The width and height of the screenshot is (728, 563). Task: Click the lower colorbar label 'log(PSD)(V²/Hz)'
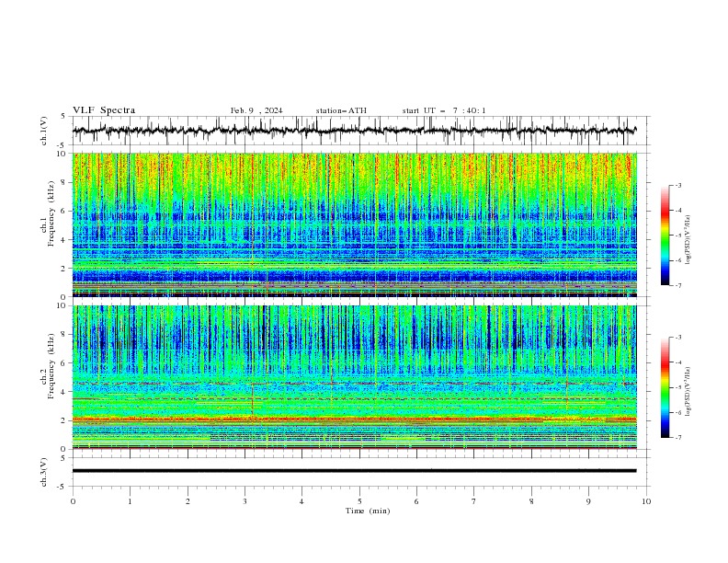(x=688, y=391)
